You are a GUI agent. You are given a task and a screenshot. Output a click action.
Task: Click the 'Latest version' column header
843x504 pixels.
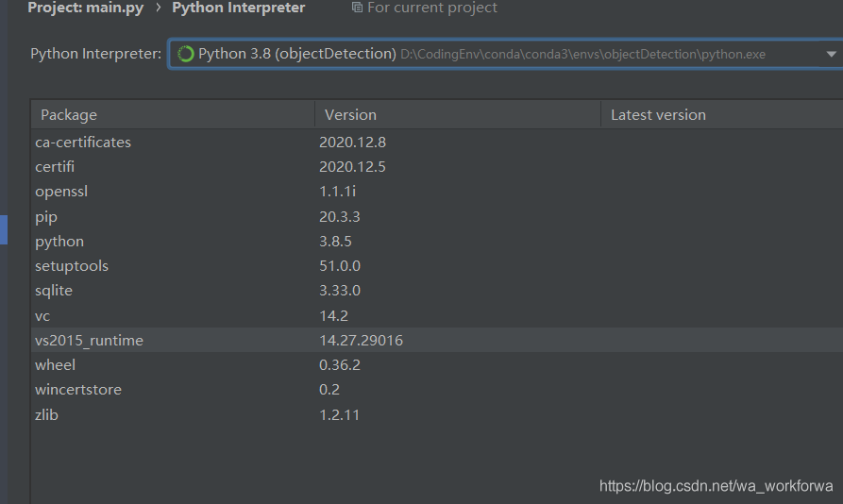coord(722,114)
